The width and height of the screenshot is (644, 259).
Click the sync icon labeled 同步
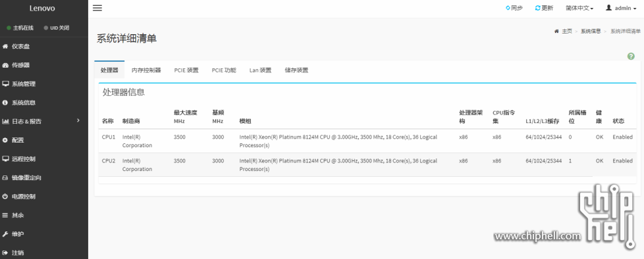pyautogui.click(x=508, y=8)
